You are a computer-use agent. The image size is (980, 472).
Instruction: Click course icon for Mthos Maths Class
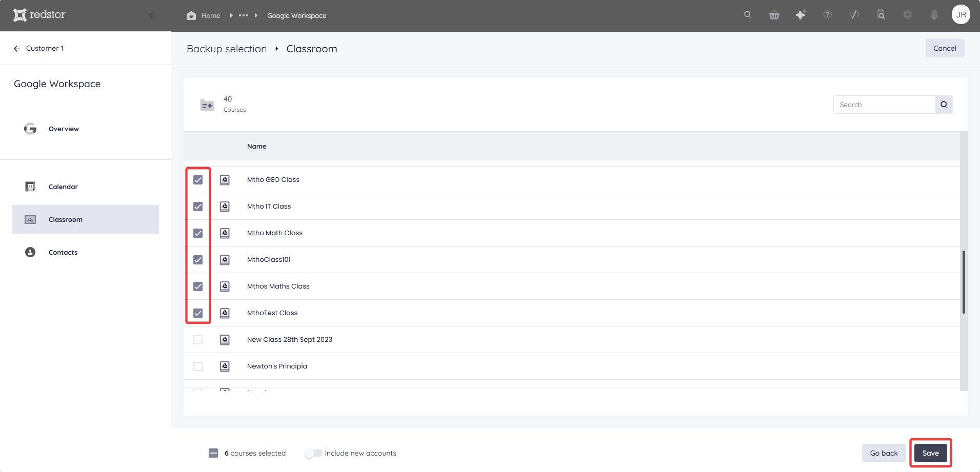tap(225, 286)
